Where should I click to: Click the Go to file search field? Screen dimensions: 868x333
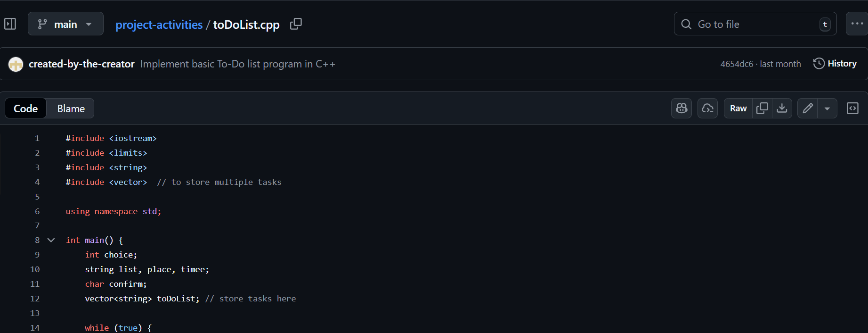[754, 24]
